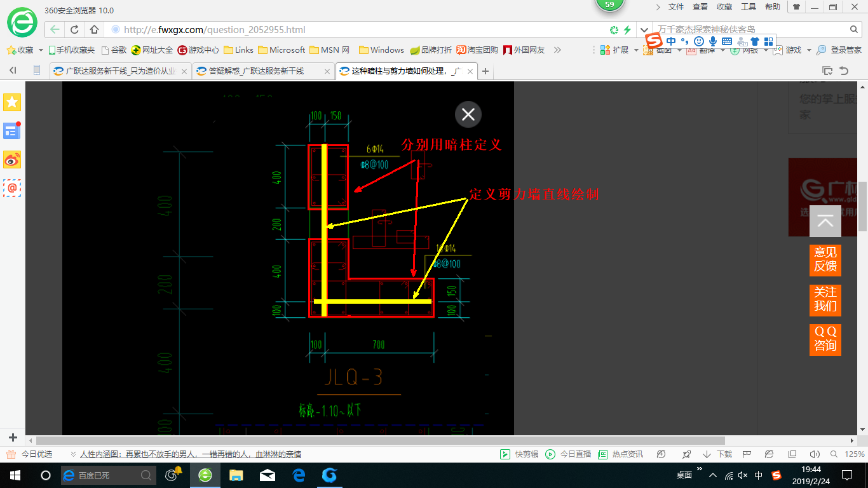Open the 查看 menu
This screenshot has width=868, height=488.
pyautogui.click(x=700, y=7)
